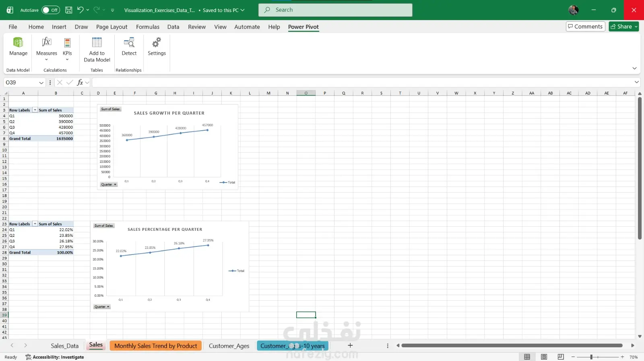Click the Cancel formula X icon

(60, 82)
